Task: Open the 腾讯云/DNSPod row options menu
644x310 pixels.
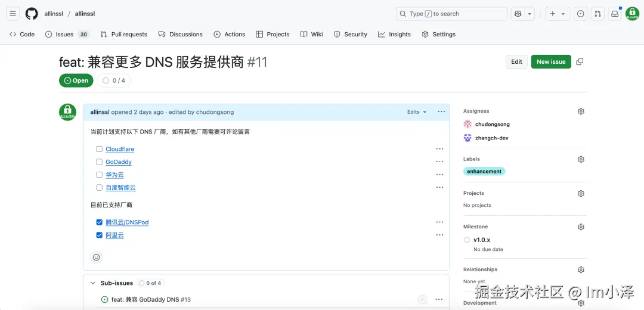Action: [439, 222]
